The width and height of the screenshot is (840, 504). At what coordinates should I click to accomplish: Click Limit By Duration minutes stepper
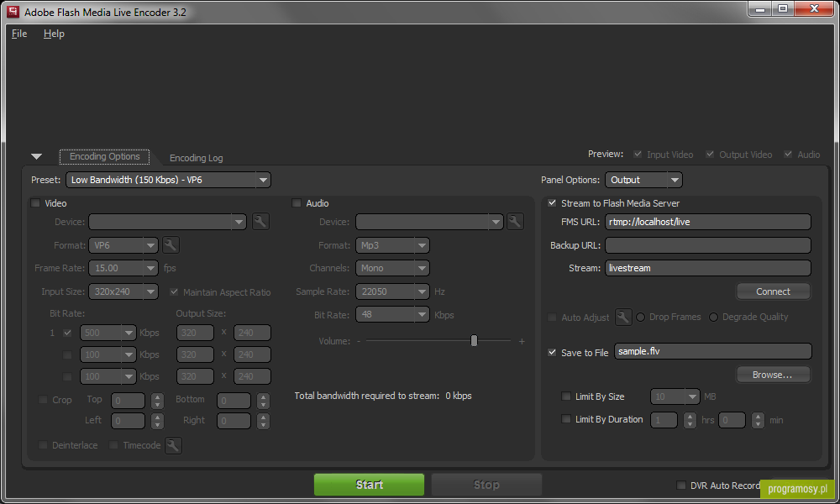tap(758, 420)
